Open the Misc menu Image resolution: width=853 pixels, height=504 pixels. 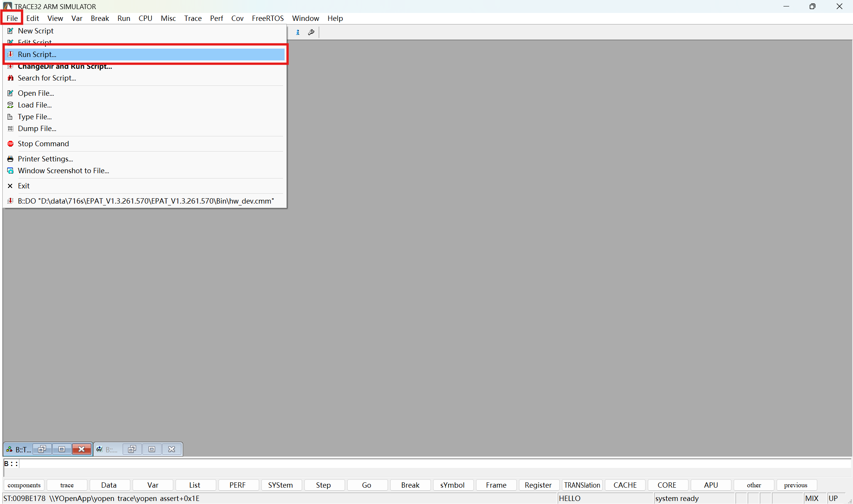pyautogui.click(x=168, y=18)
